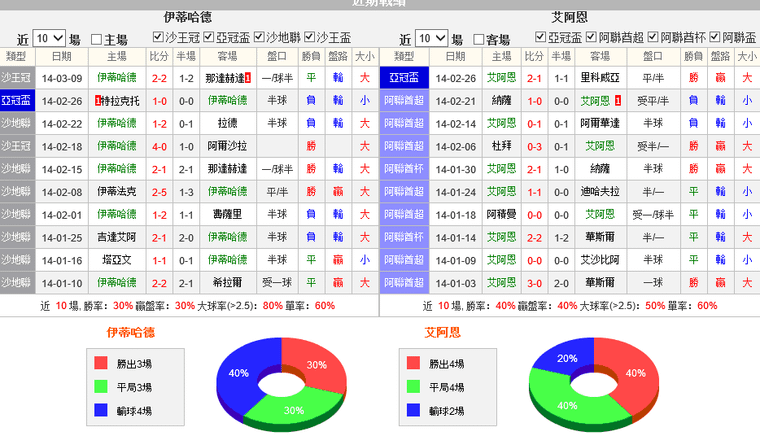Click the blue 輸球2場 legend swatch
The image size is (760, 444).
pyautogui.click(x=413, y=410)
